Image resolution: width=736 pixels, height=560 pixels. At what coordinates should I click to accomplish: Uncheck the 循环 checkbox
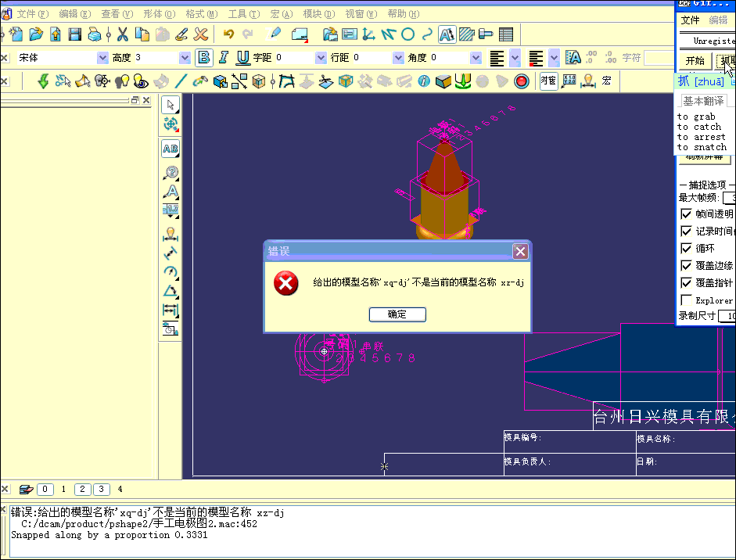686,248
